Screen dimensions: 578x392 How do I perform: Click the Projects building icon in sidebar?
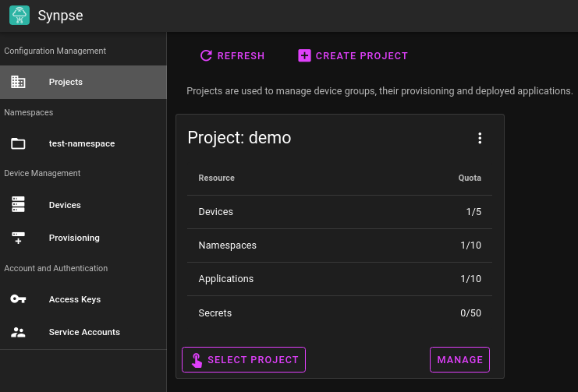click(18, 82)
